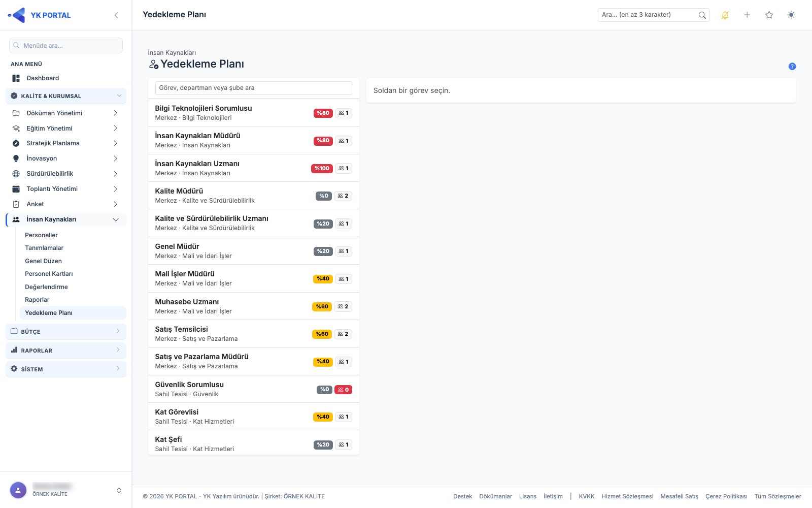Click the Döküman Yönetimi folder icon
The width and height of the screenshot is (812, 508).
coord(16,113)
